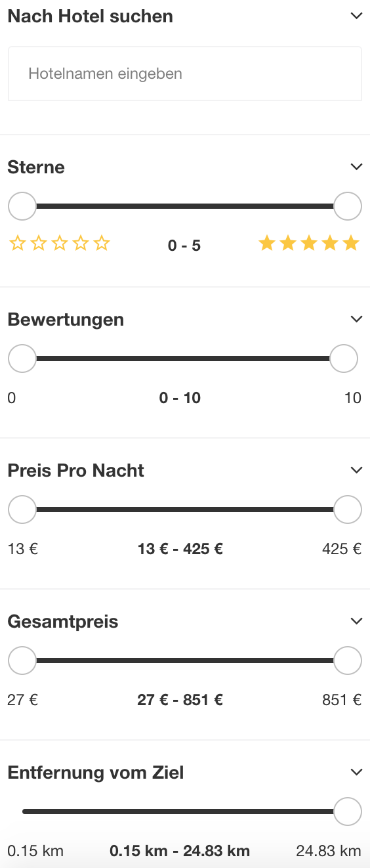Collapse the Sterne section chevron
The height and width of the screenshot is (868, 370).
(x=356, y=167)
